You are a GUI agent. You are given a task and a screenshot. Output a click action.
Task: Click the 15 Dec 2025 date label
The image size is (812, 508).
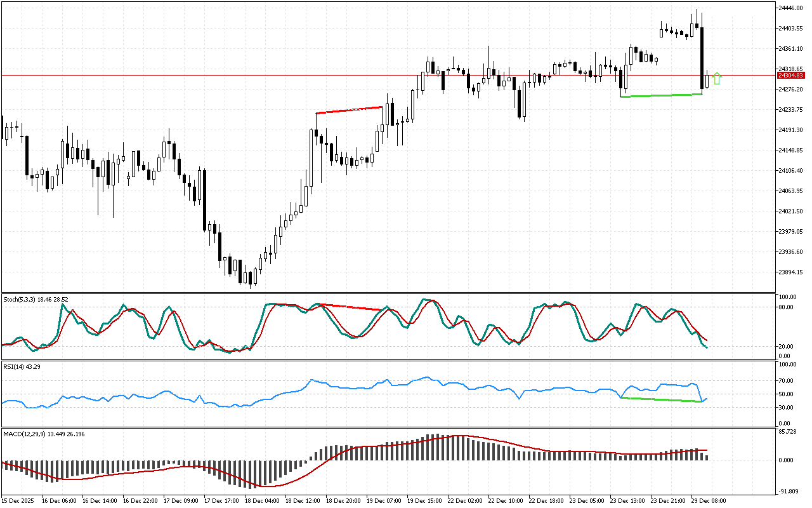pyautogui.click(x=20, y=500)
